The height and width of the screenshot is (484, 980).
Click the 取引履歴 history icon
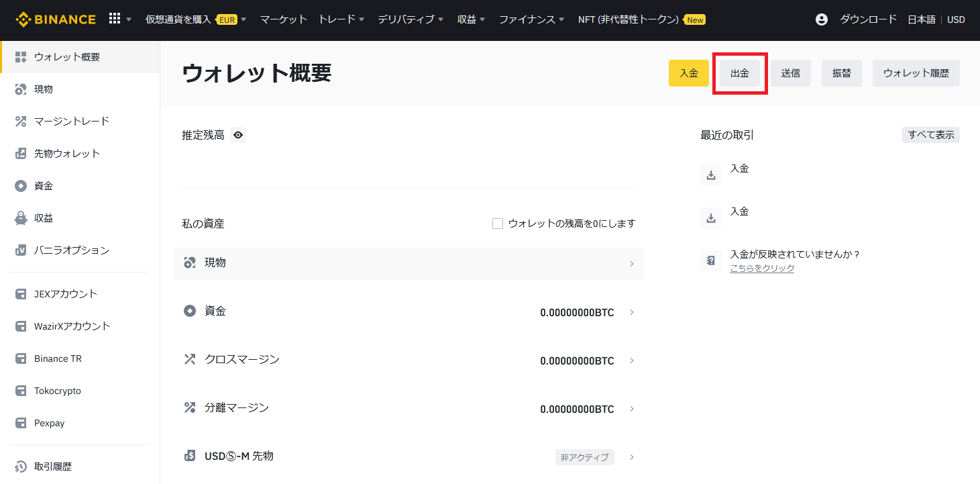coord(21,467)
